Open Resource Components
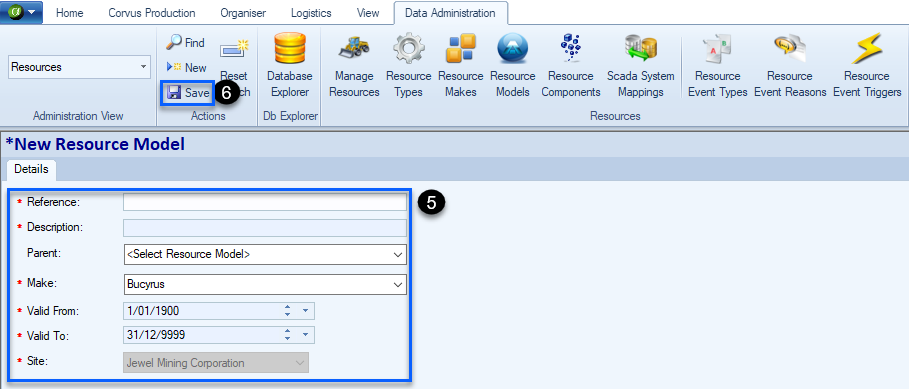The width and height of the screenshot is (909, 389). [x=570, y=66]
